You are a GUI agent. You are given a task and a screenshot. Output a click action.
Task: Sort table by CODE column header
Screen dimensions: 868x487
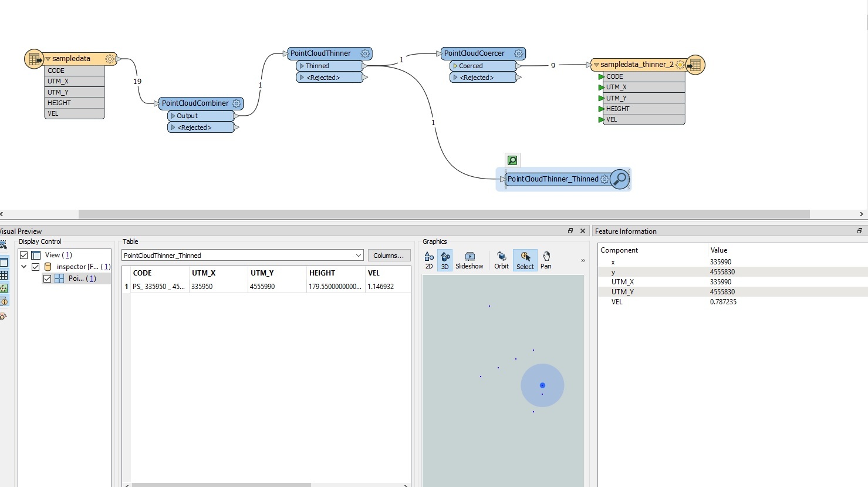click(160, 273)
